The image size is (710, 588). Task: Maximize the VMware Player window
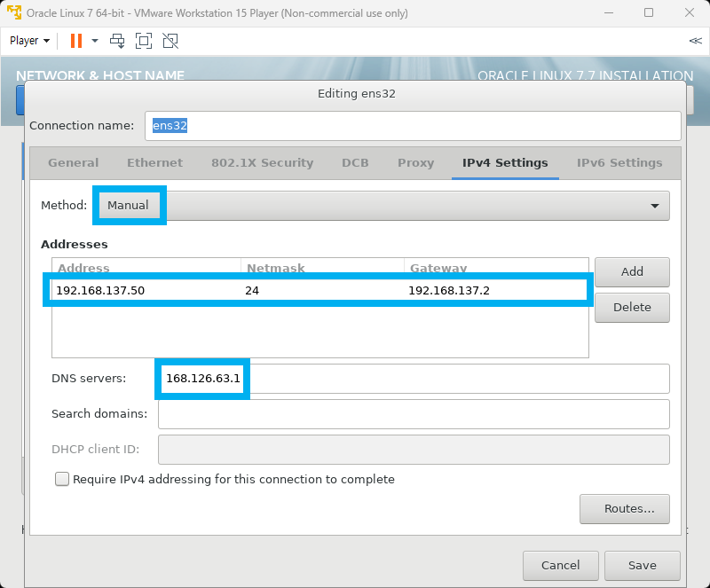tap(649, 12)
